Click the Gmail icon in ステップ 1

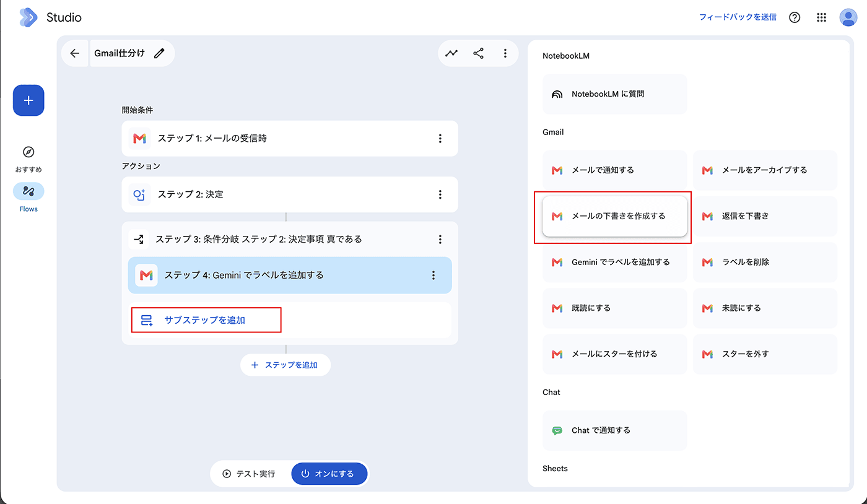(x=140, y=139)
